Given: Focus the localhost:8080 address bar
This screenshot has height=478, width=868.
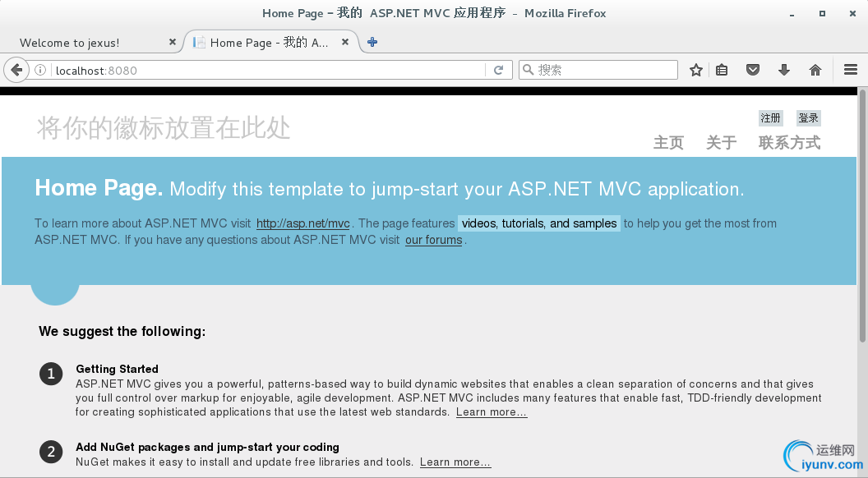Looking at the screenshot, I should [269, 71].
